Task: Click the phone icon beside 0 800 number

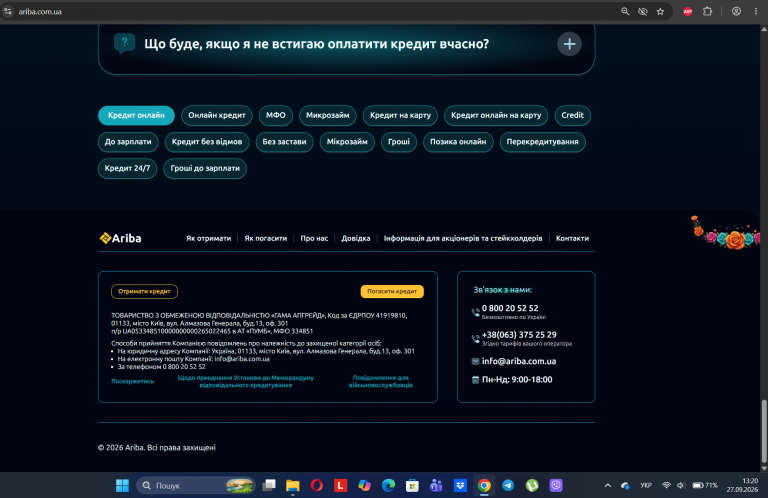Action: point(475,312)
